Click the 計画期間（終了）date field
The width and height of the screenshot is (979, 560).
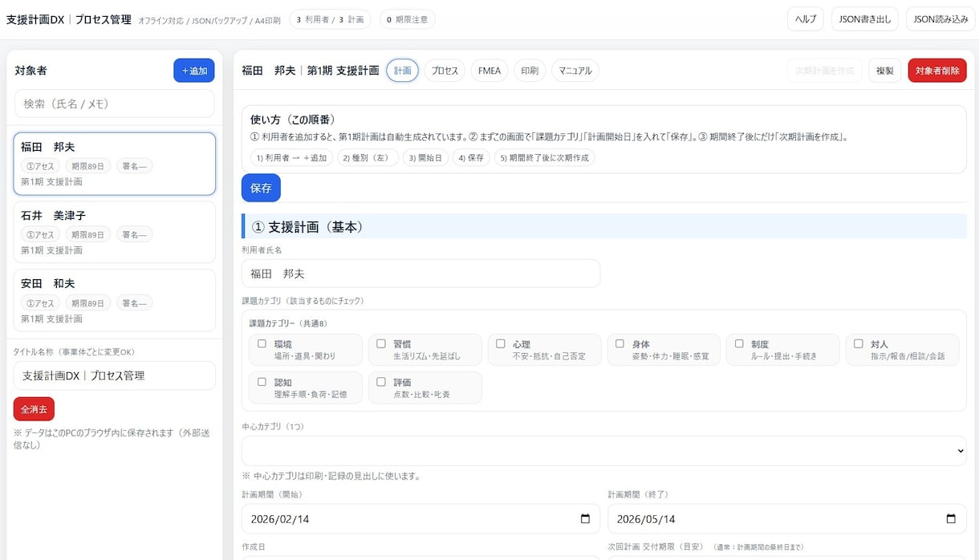[x=787, y=519]
